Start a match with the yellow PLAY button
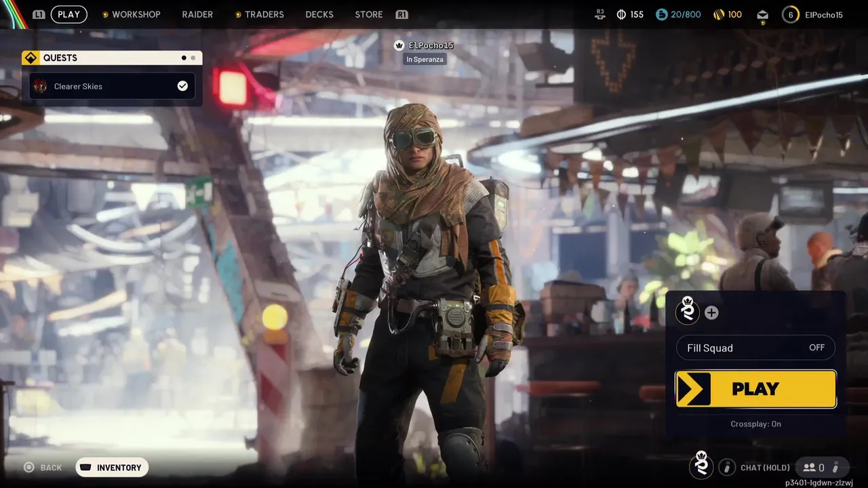868x488 pixels. pyautogui.click(x=756, y=389)
